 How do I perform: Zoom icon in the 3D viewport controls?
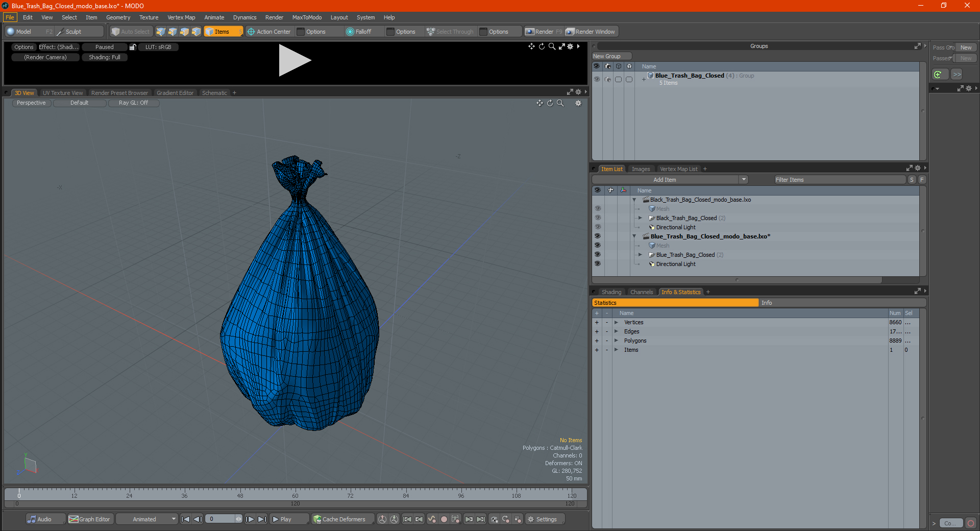click(x=560, y=103)
